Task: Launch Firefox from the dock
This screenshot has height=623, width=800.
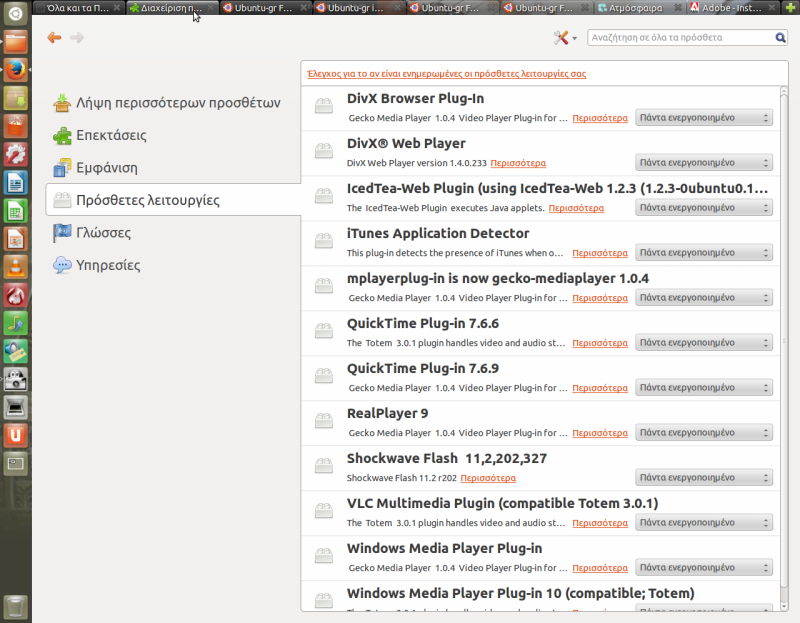Action: 15,68
